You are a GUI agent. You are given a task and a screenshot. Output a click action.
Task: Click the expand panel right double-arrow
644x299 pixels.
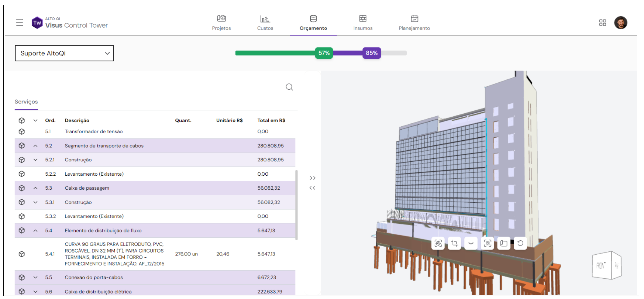tap(313, 178)
